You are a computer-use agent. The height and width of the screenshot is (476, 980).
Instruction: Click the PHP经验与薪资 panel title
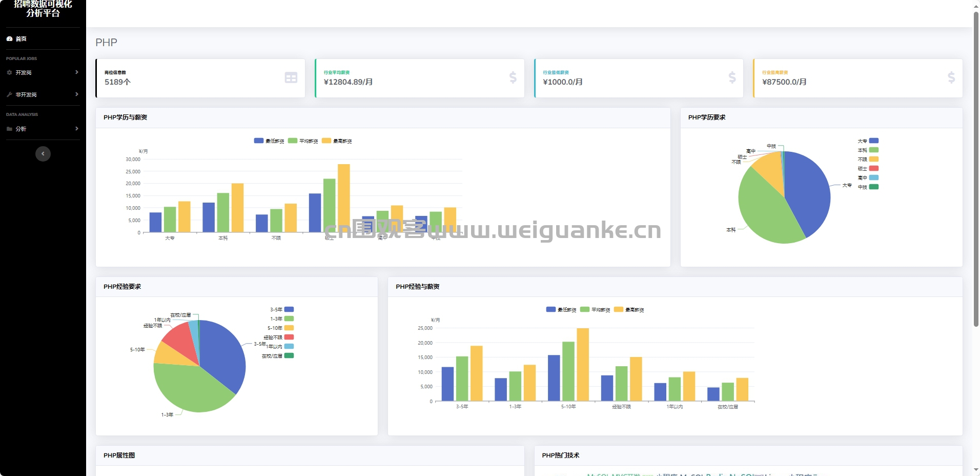tap(417, 287)
